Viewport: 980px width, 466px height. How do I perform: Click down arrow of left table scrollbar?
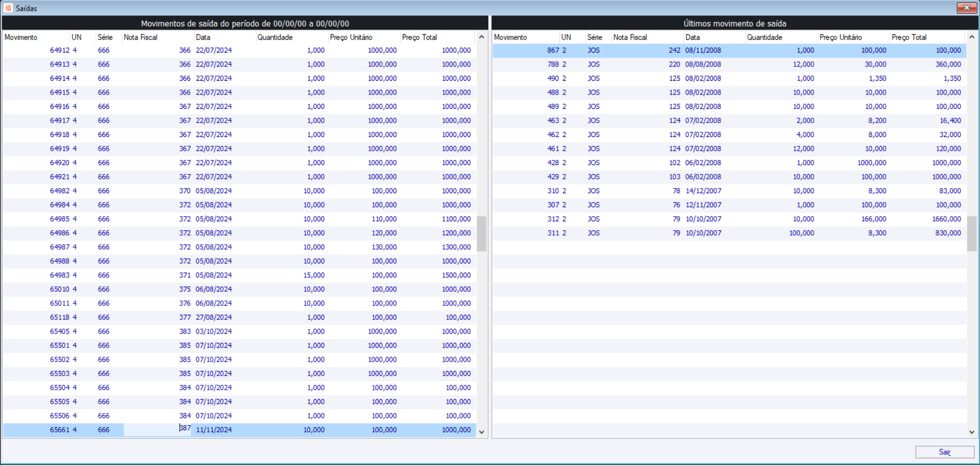pos(482,432)
